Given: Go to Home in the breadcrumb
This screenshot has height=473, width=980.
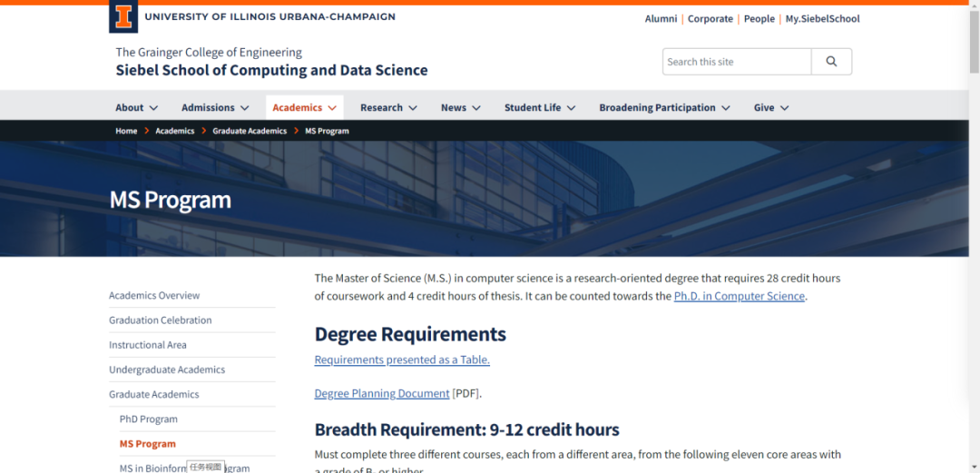Looking at the screenshot, I should [x=126, y=131].
